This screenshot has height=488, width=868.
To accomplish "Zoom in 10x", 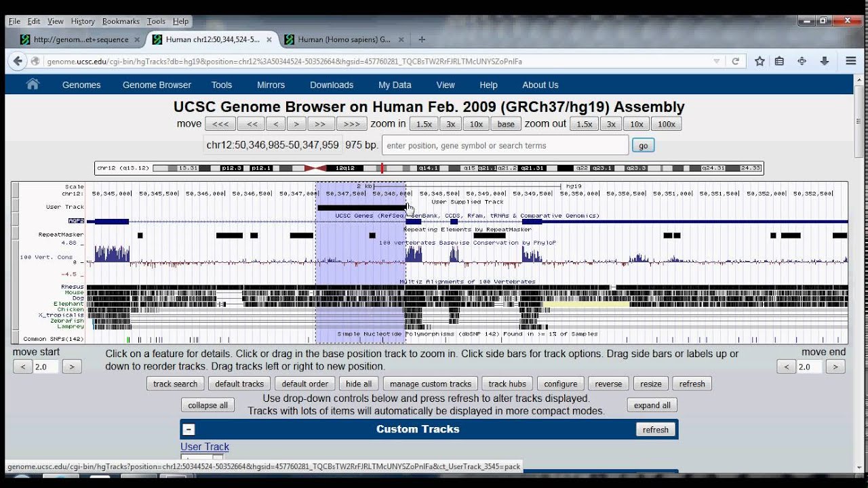I will point(476,124).
